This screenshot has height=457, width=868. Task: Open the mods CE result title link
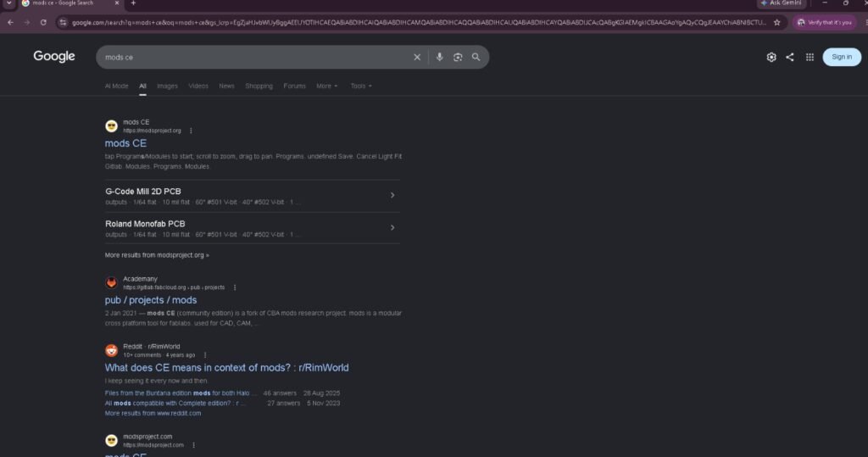click(x=125, y=143)
